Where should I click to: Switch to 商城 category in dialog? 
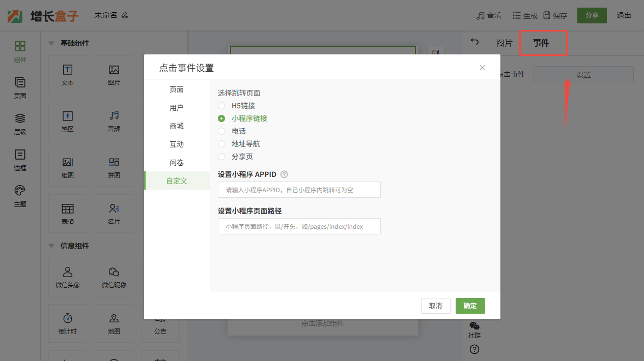tap(177, 126)
